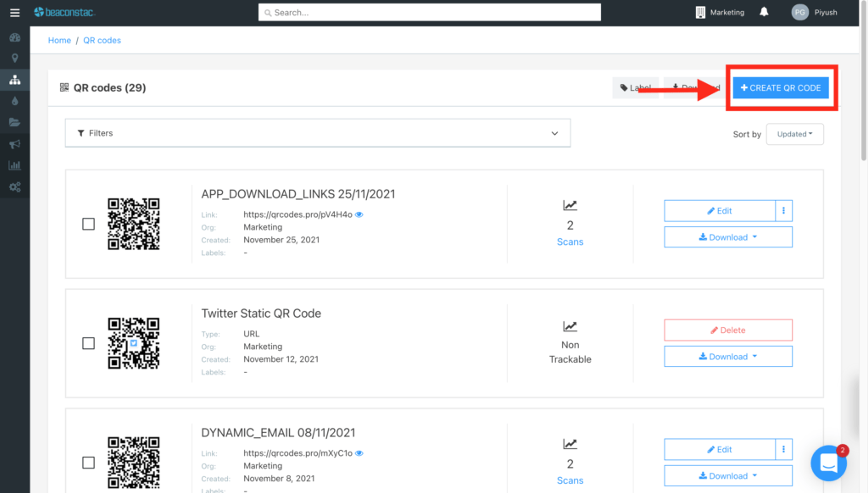Viewport: 868px width, 493px height.
Task: Click into the Search input field
Action: point(429,12)
